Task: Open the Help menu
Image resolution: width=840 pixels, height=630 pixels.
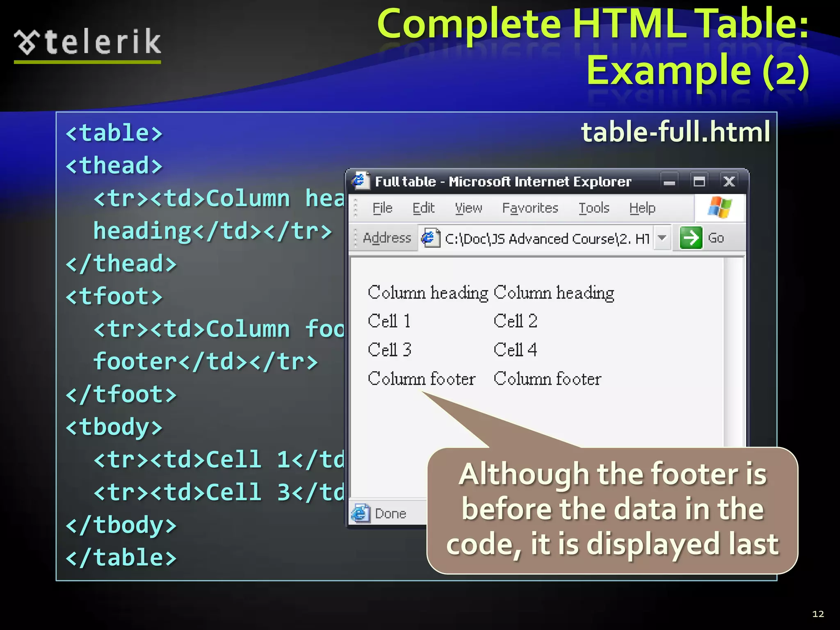Action: tap(642, 208)
